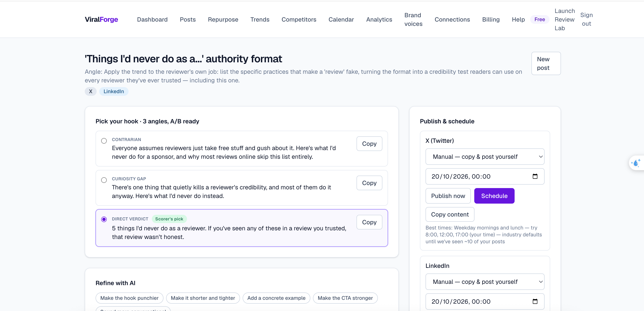Click the Free plan badge
This screenshot has width=644, height=311.
[x=539, y=19]
